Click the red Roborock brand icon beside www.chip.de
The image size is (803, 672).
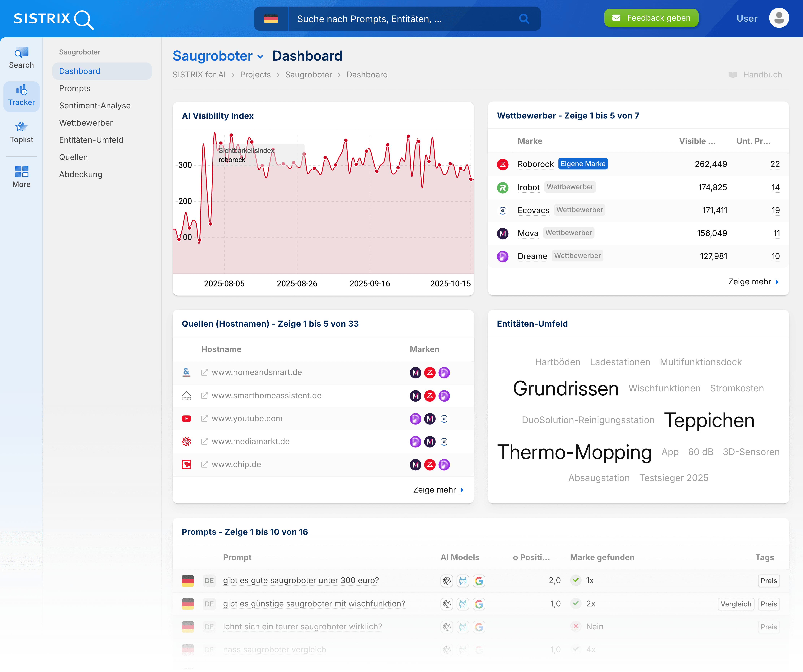click(430, 464)
